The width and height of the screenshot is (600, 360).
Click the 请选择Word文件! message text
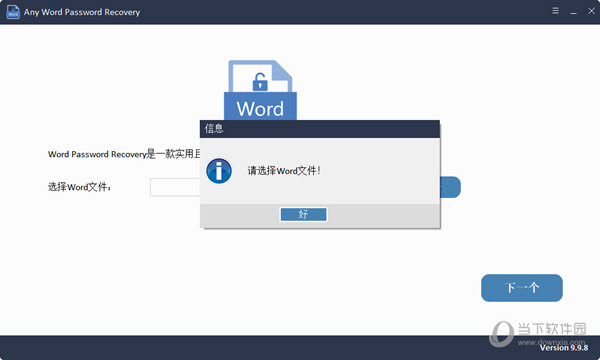tap(284, 171)
